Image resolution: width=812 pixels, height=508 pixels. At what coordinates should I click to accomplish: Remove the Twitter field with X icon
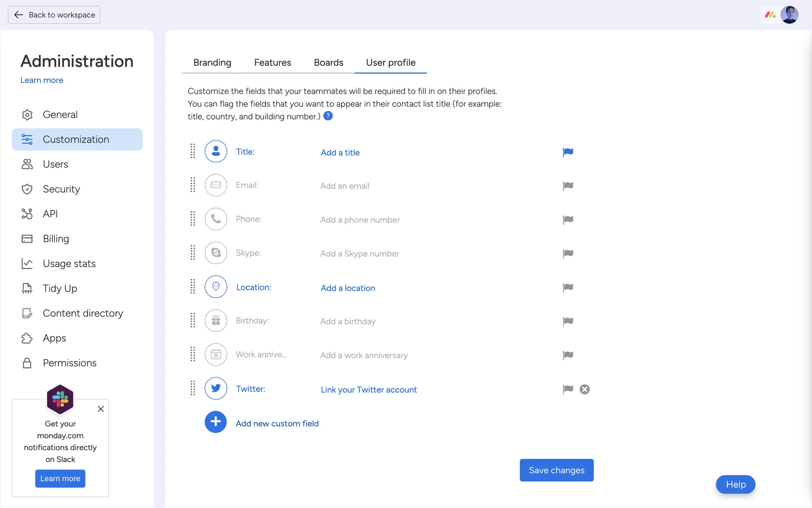click(x=584, y=389)
